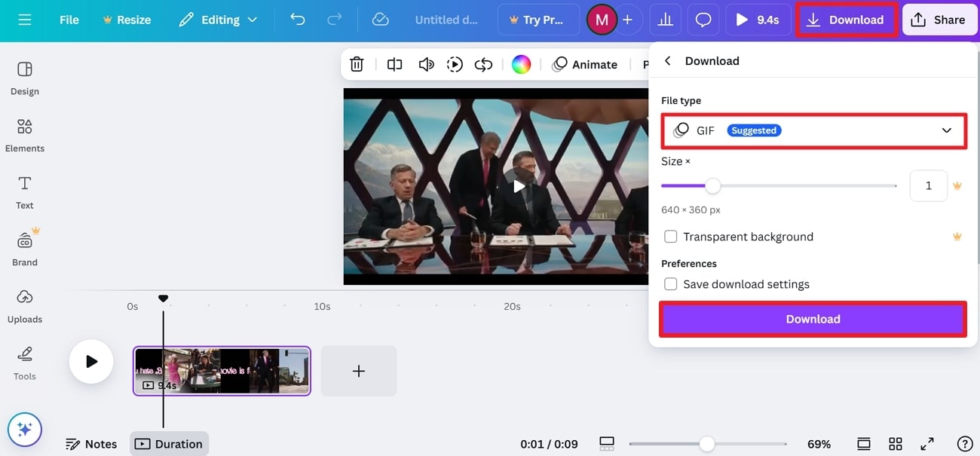The width and height of the screenshot is (980, 456).
Task: Open the Brand side panel
Action: [x=25, y=249]
